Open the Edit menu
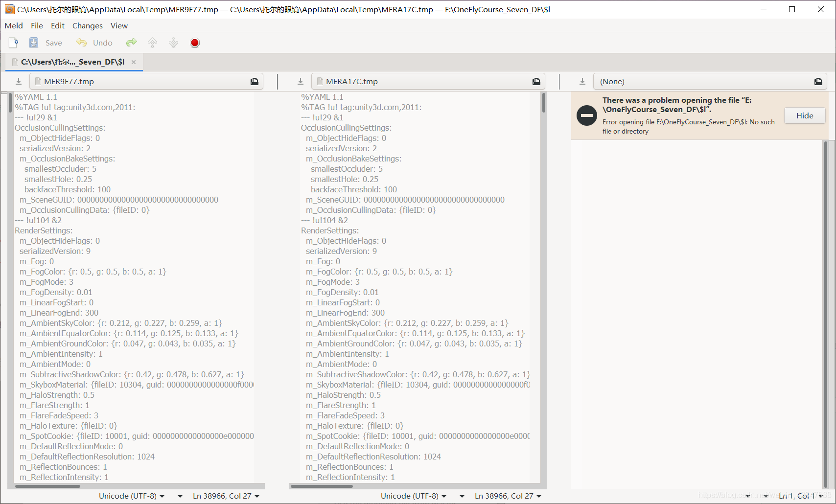836x504 pixels. [58, 26]
